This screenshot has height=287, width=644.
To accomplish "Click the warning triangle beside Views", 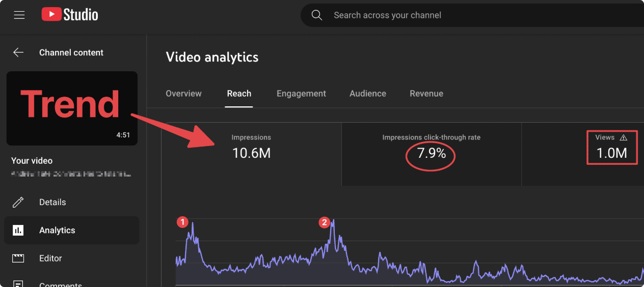I will click(624, 138).
